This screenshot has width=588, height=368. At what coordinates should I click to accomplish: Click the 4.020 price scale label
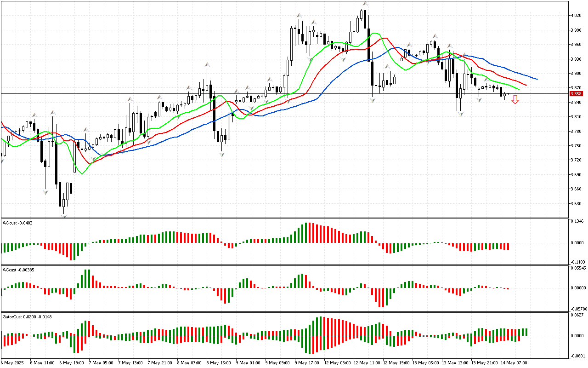575,16
